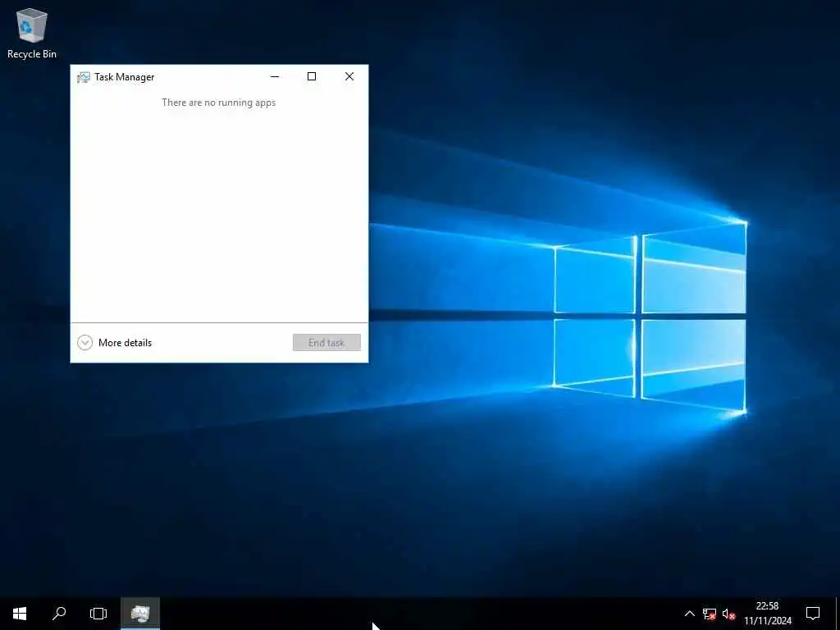Open the Recycle Bin desktop icon
This screenshot has height=630, width=840.
pos(32,33)
